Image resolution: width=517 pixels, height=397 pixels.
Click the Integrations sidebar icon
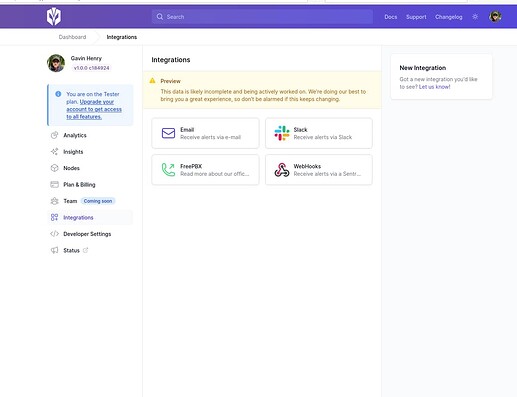[54, 217]
